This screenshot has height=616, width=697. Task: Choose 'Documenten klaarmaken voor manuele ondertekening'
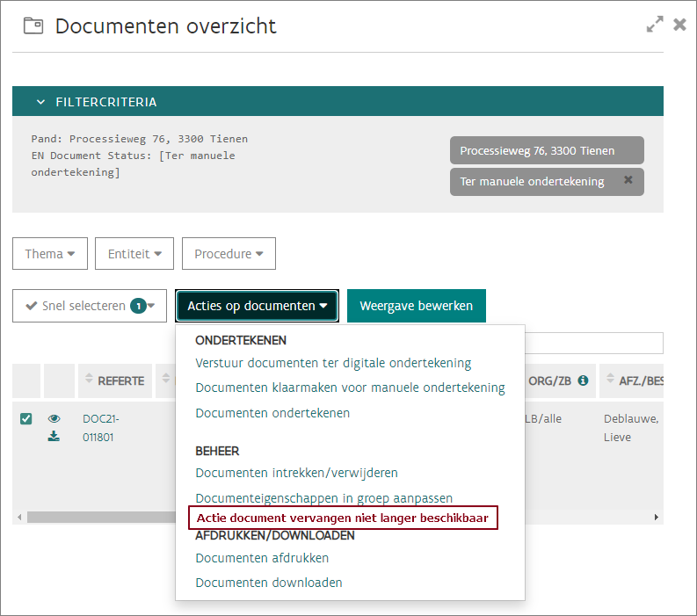point(350,388)
